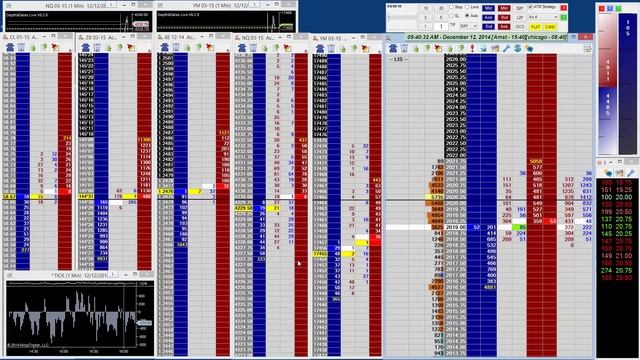Select the Limit order type radio button
Viewport: 640px width, 360px height.
467,7
